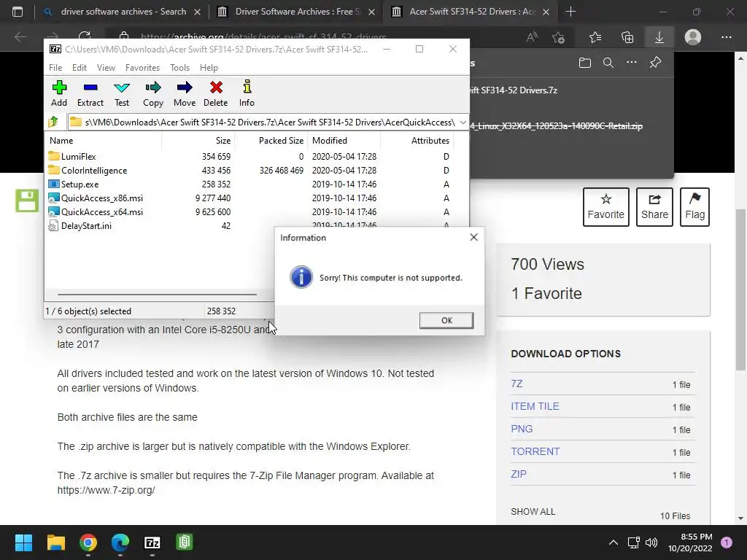
Task: Click the Move tool in 7-Zip
Action: pos(185,93)
